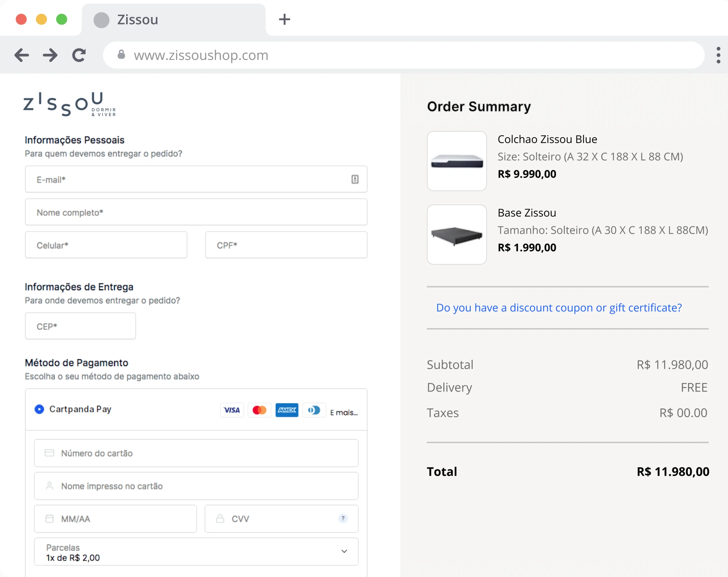Click the padlock icon in the address bar
The image size is (728, 577).
121,55
